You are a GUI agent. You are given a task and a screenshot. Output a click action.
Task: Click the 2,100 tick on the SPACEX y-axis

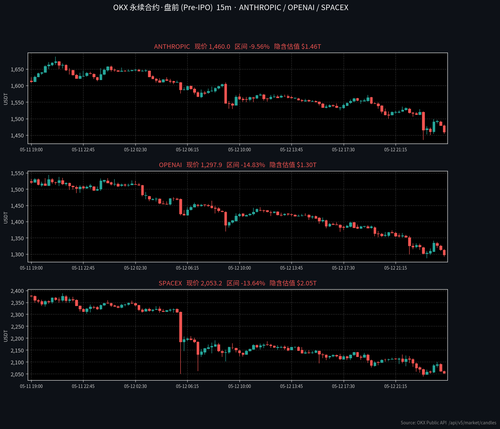pos(17,362)
